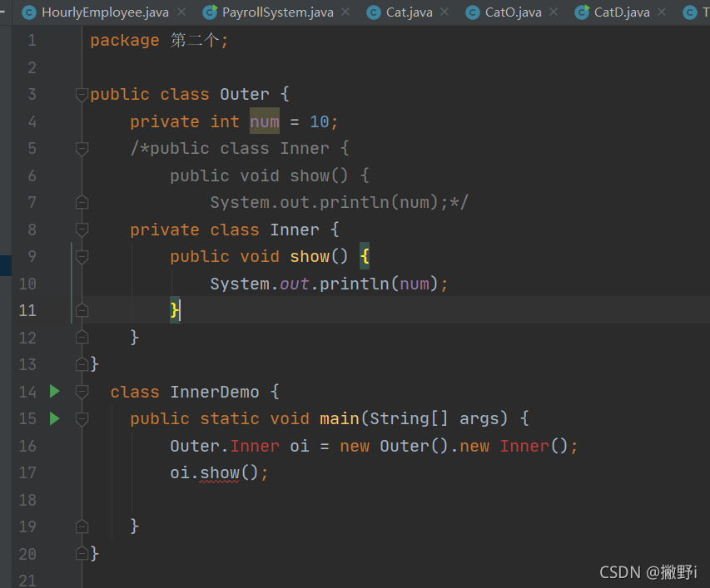Click the Outer class name on line 3

[x=245, y=94]
